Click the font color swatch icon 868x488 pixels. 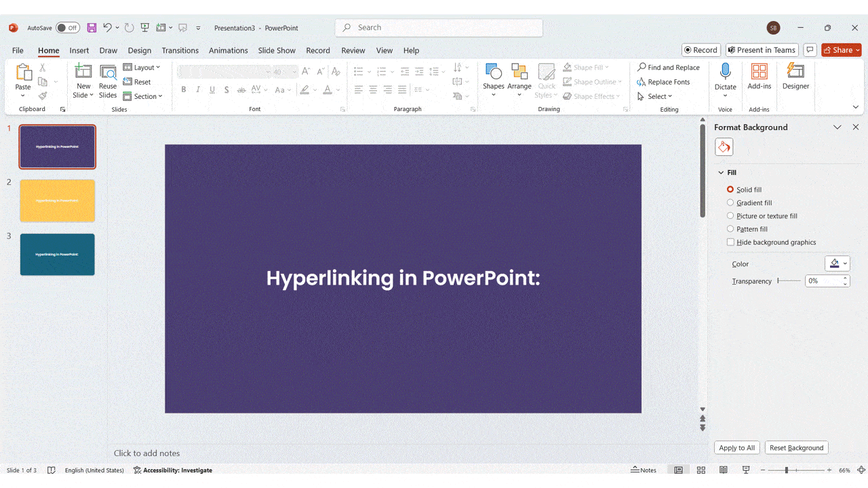pyautogui.click(x=328, y=89)
